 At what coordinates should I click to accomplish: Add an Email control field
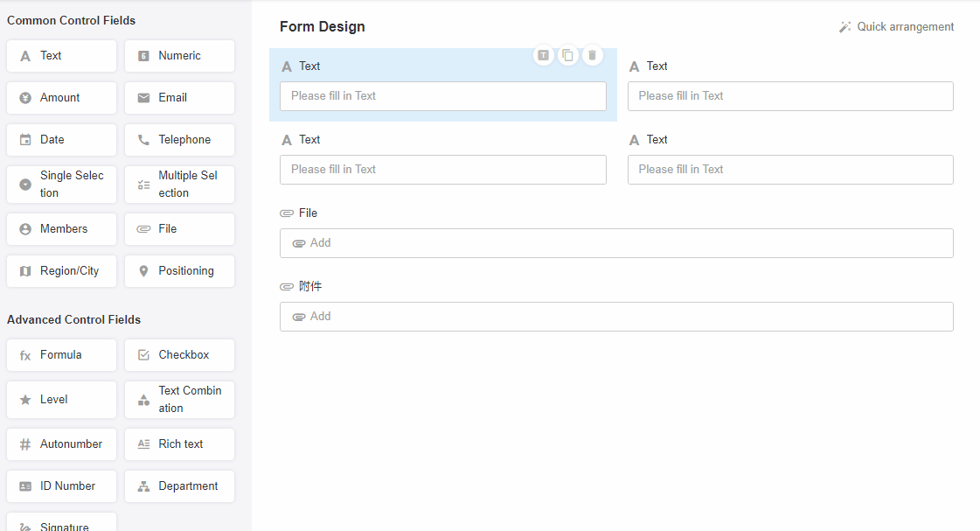pos(179,98)
